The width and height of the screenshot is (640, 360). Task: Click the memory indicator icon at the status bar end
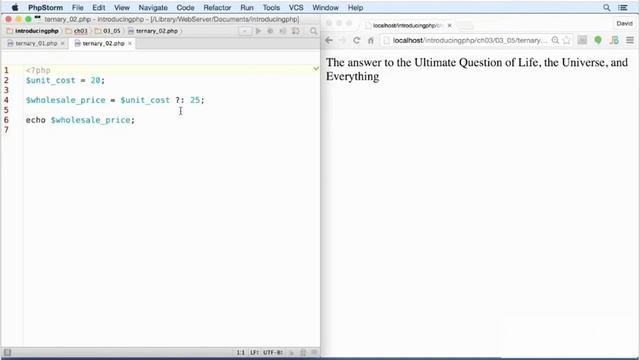[x=314, y=352]
